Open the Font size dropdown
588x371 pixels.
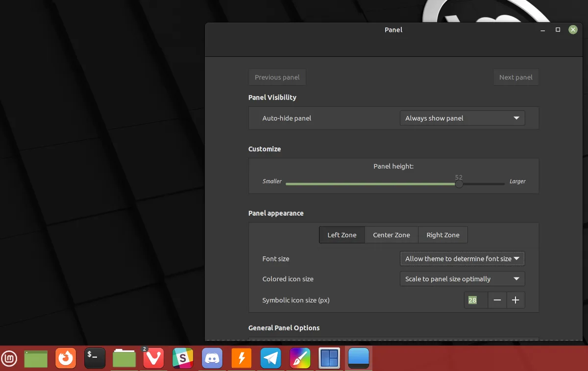[462, 258]
